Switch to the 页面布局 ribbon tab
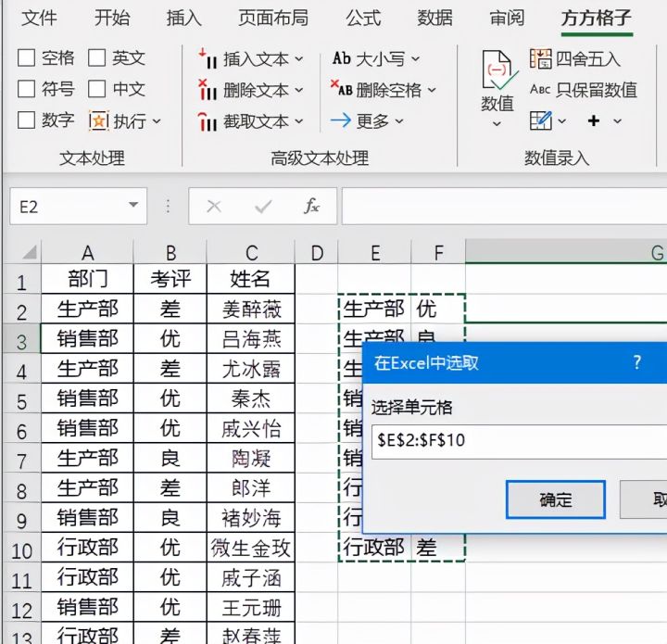The width and height of the screenshot is (667, 644). [x=273, y=18]
